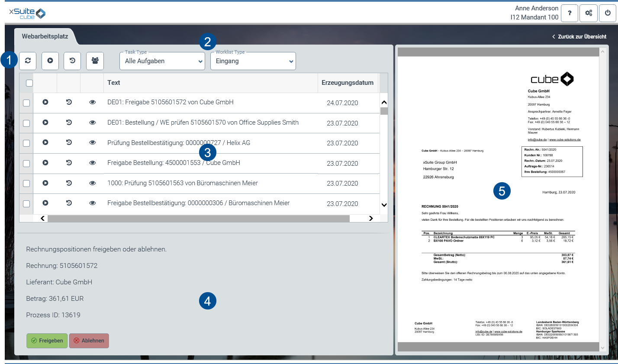Tick the select-all checkbox in table header
Viewport: 618px width, 364px height.
[x=29, y=83]
